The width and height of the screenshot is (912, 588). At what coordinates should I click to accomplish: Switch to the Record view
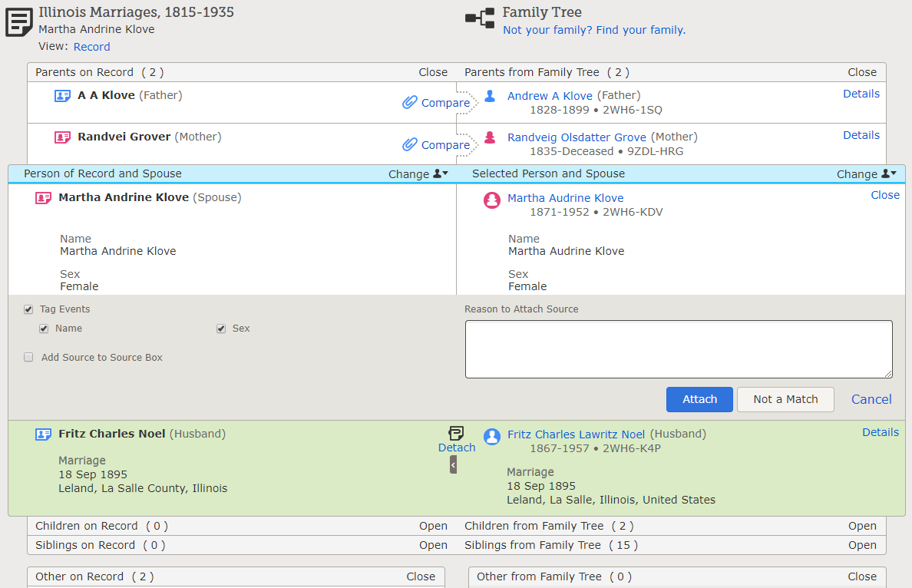[x=92, y=47]
